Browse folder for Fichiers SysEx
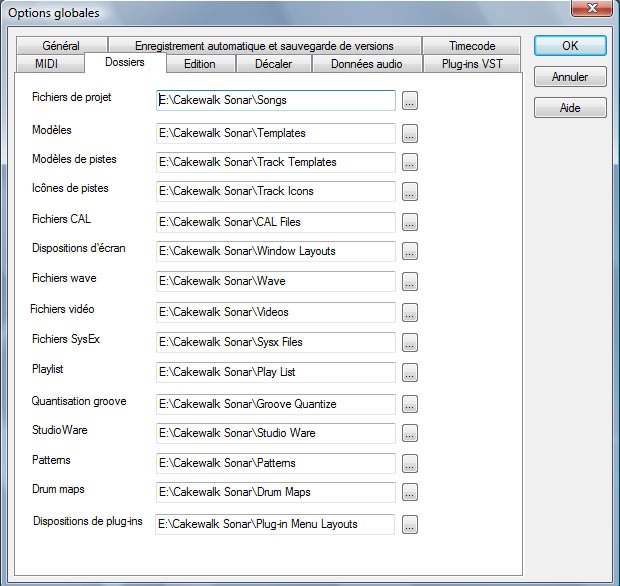 (x=410, y=342)
